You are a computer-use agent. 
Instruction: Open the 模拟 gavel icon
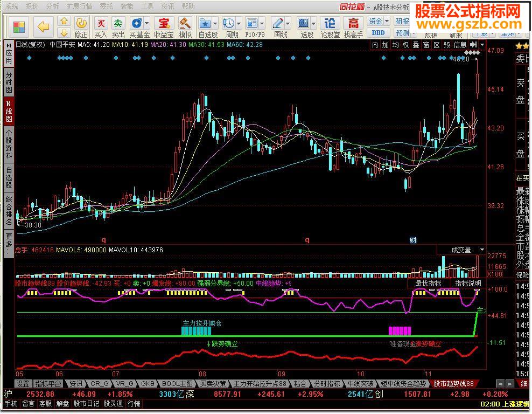click(185, 23)
